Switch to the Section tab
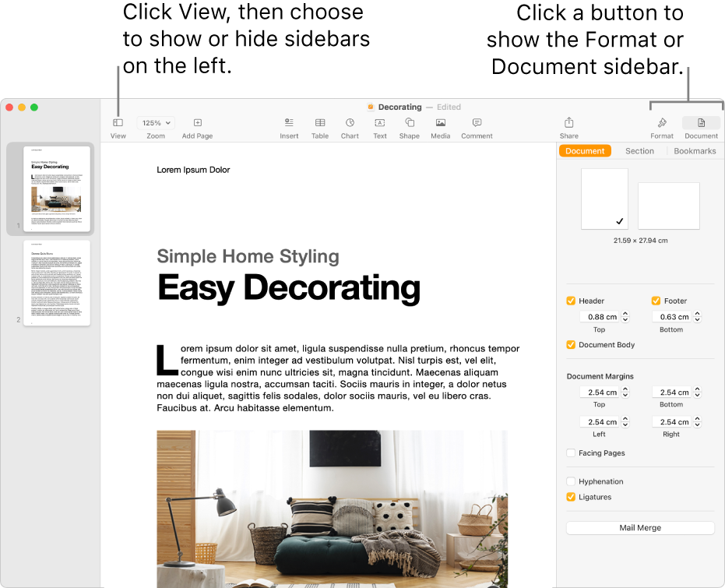Viewport: 725px width, 588px height. coord(639,150)
